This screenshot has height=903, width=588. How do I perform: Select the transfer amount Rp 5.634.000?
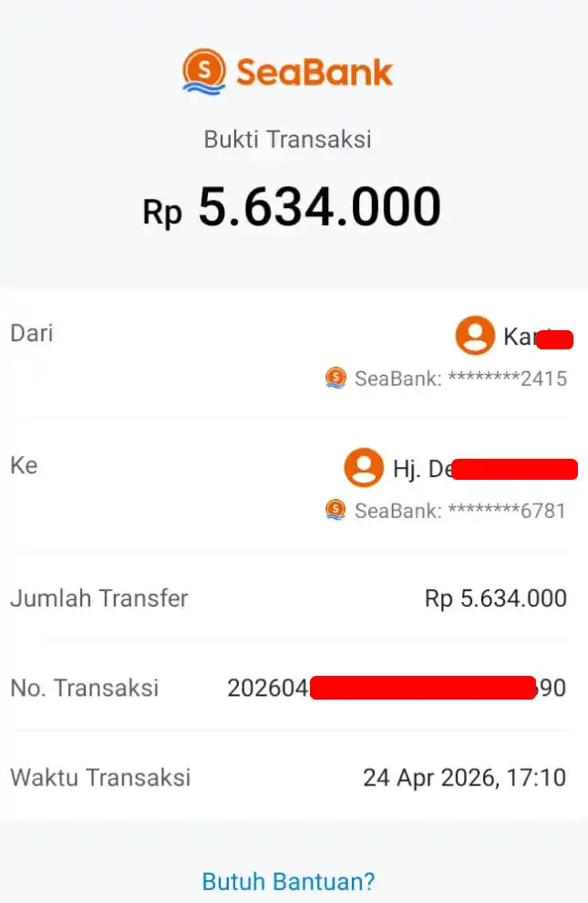tap(294, 206)
